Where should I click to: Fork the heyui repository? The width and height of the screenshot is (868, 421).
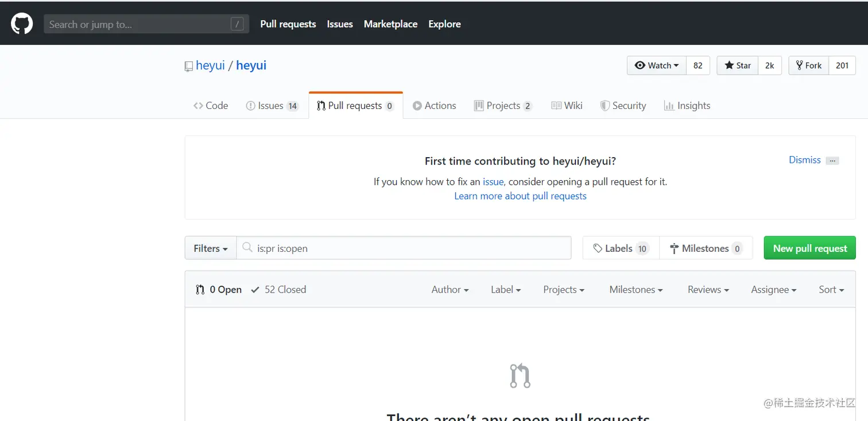808,65
